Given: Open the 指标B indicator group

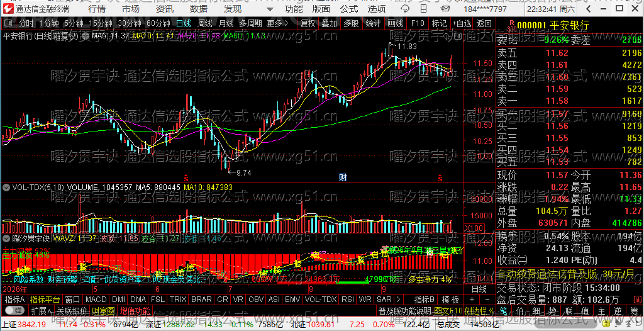Looking at the screenshot, I should pos(425,300).
